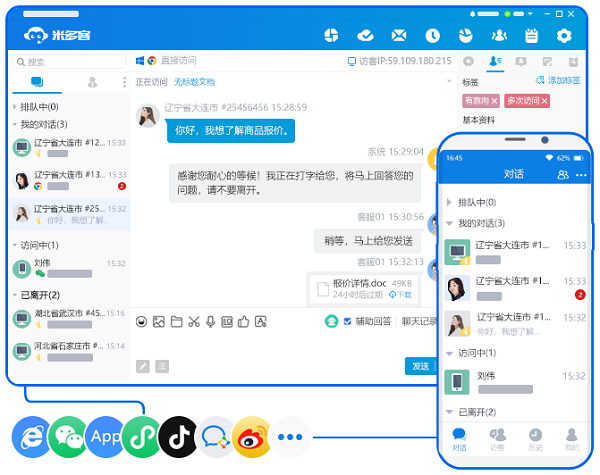Expand 排队中(0) group in desktop list
The height and width of the screenshot is (475, 600).
15,107
